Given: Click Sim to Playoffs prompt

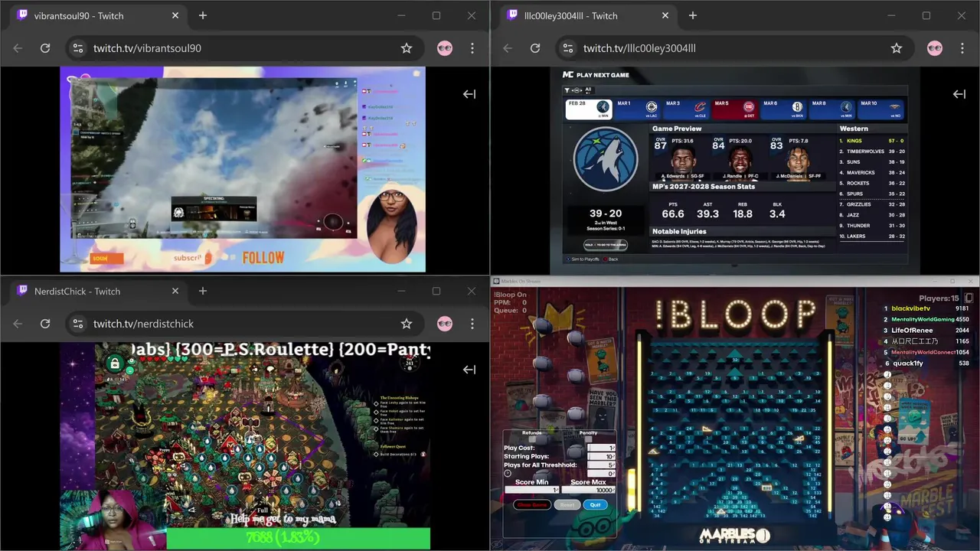Looking at the screenshot, I should pyautogui.click(x=584, y=259).
